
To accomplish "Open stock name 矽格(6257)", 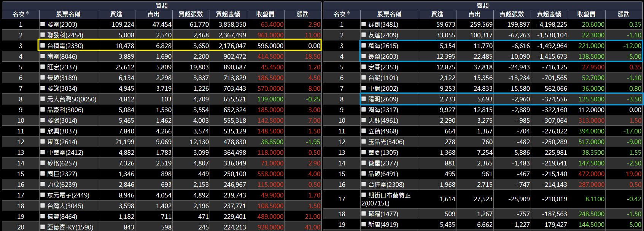I will coord(62,163).
